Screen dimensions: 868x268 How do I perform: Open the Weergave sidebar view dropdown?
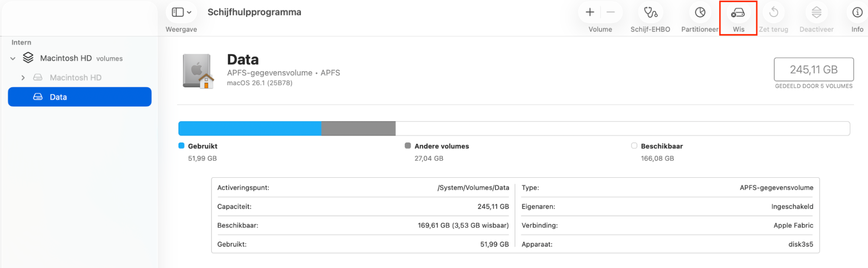[x=181, y=13]
